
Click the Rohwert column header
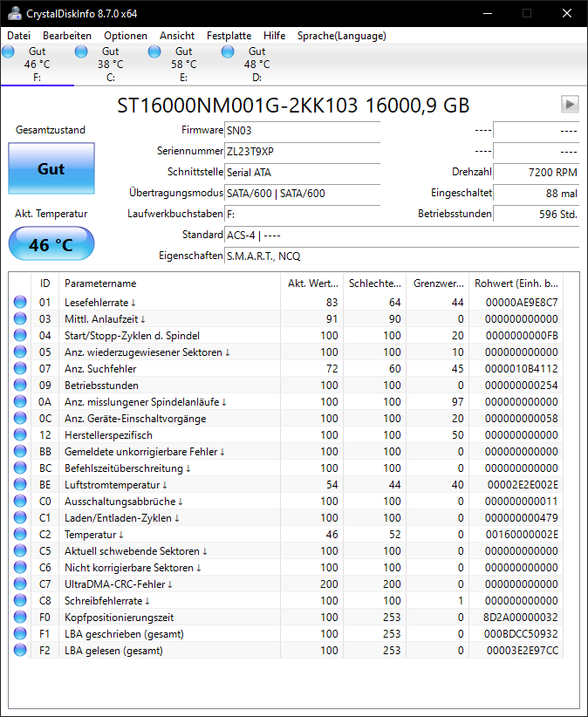[516, 283]
